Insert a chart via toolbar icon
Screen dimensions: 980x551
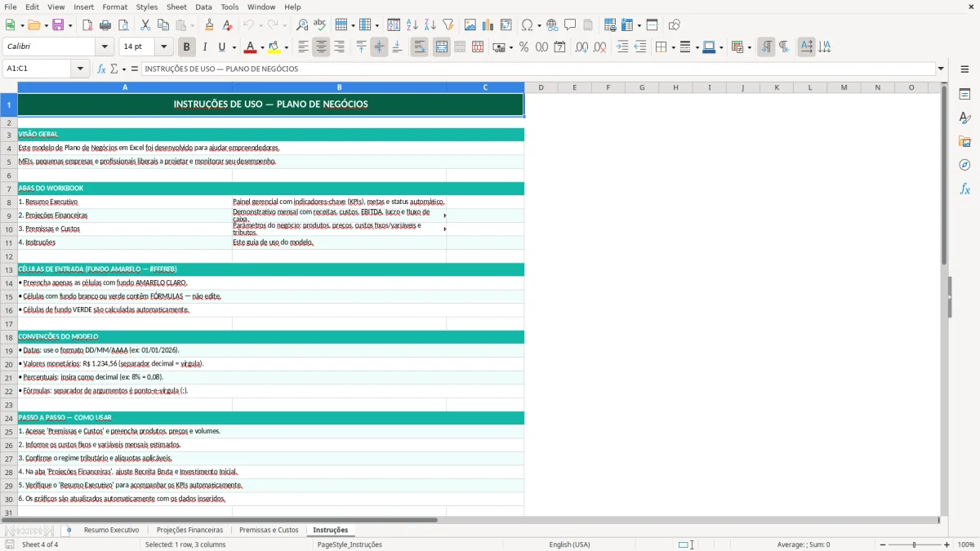(488, 25)
